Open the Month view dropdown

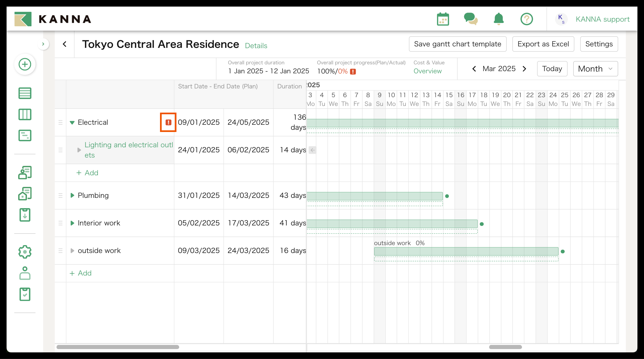(595, 69)
